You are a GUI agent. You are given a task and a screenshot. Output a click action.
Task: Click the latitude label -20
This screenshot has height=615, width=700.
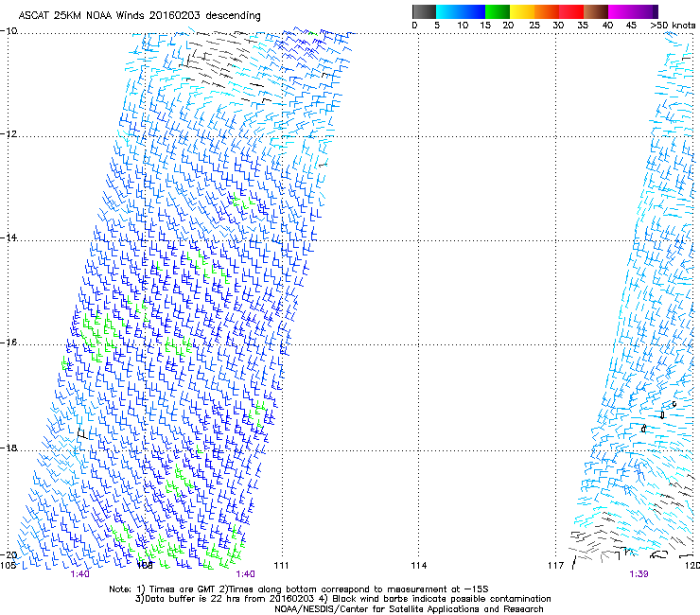(x=9, y=555)
